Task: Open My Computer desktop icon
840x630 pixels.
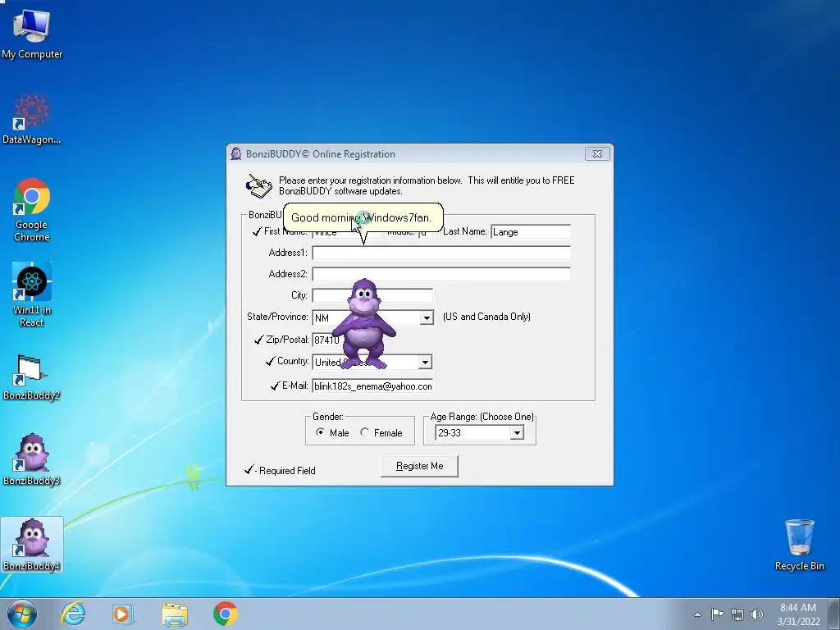Action: pyautogui.click(x=32, y=33)
